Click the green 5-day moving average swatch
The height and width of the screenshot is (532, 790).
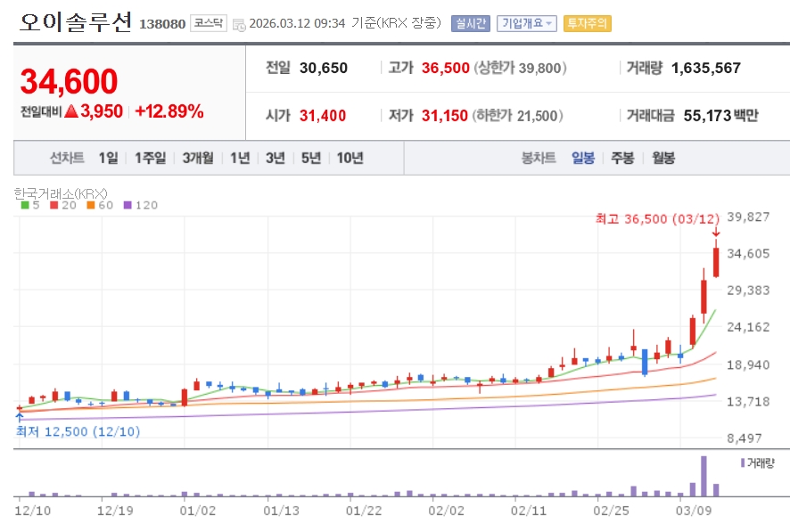(x=25, y=205)
